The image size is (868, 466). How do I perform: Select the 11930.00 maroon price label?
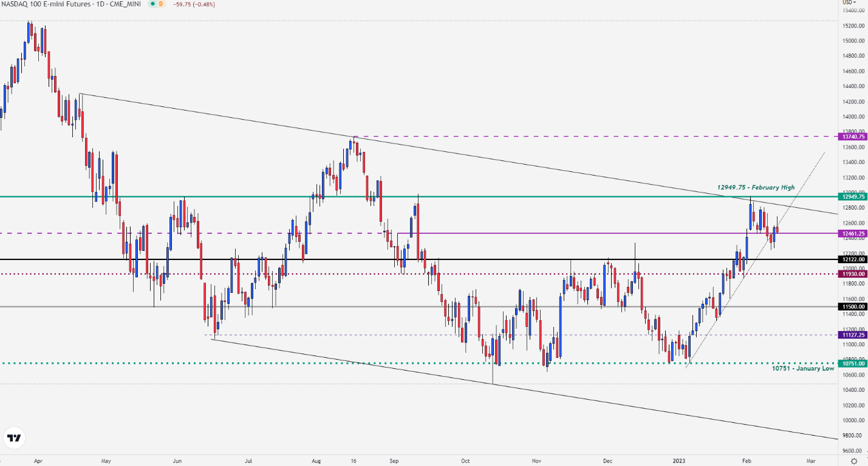[x=852, y=274]
